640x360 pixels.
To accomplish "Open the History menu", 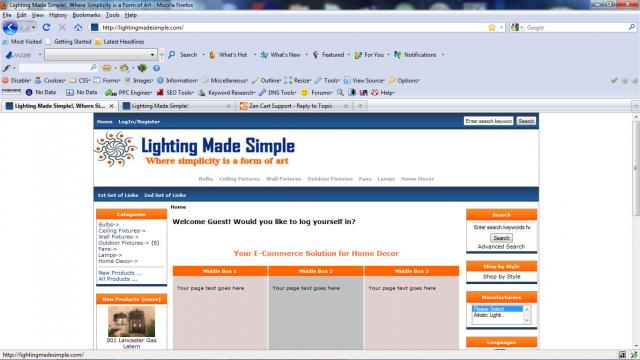I will pyautogui.click(x=58, y=15).
